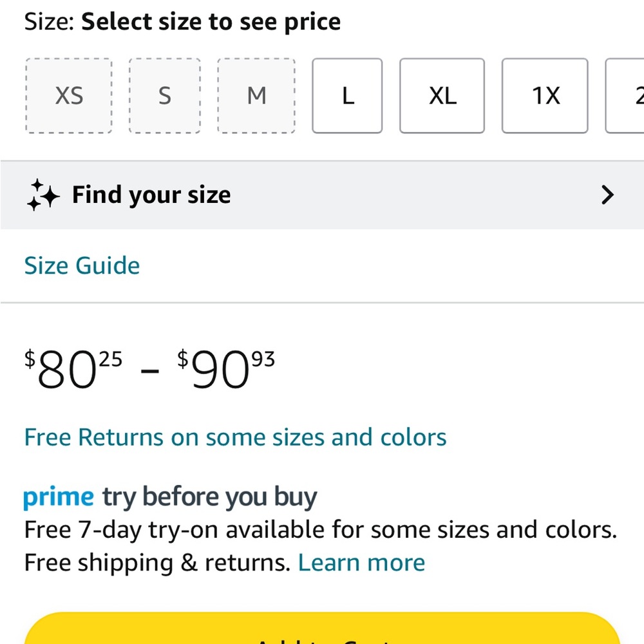This screenshot has height=644, width=644.
Task: Click the 'Select size to see price' label
Action: pyautogui.click(x=211, y=22)
